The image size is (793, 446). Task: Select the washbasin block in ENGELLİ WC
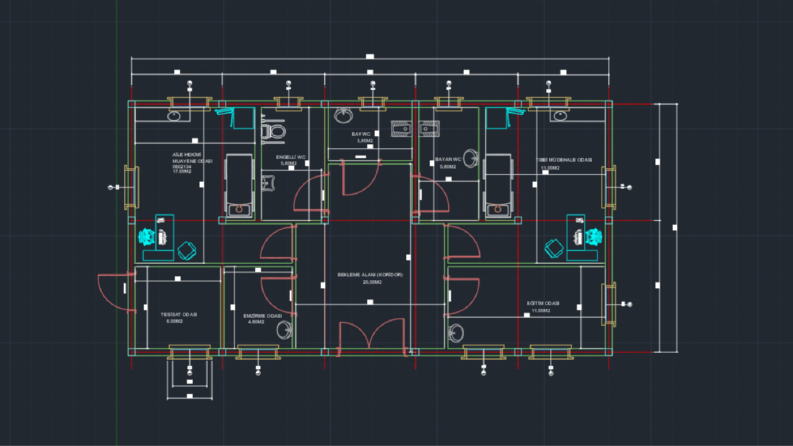click(268, 183)
